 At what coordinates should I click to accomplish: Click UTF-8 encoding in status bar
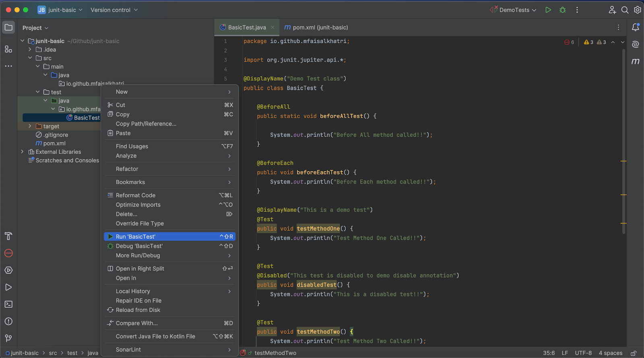tap(583, 353)
